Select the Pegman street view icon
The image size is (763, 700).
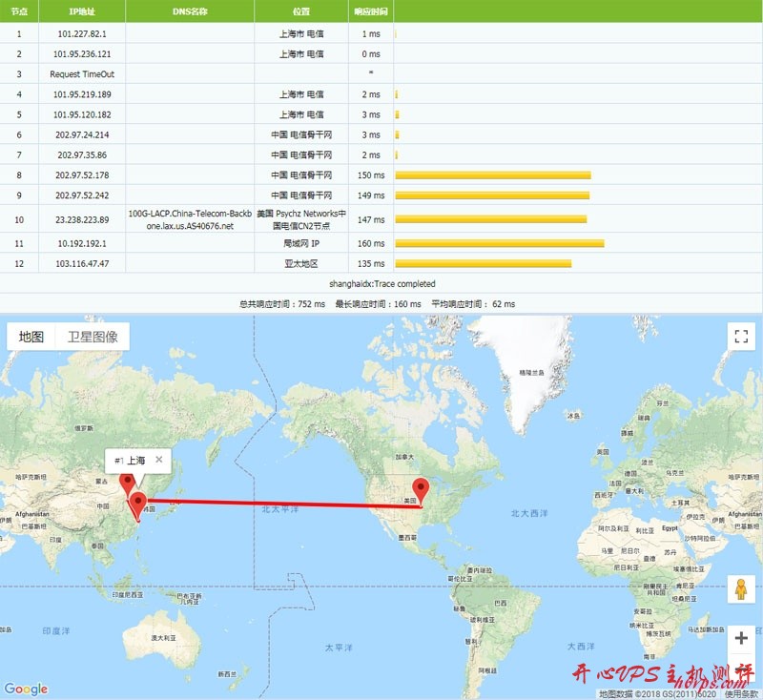[743, 587]
